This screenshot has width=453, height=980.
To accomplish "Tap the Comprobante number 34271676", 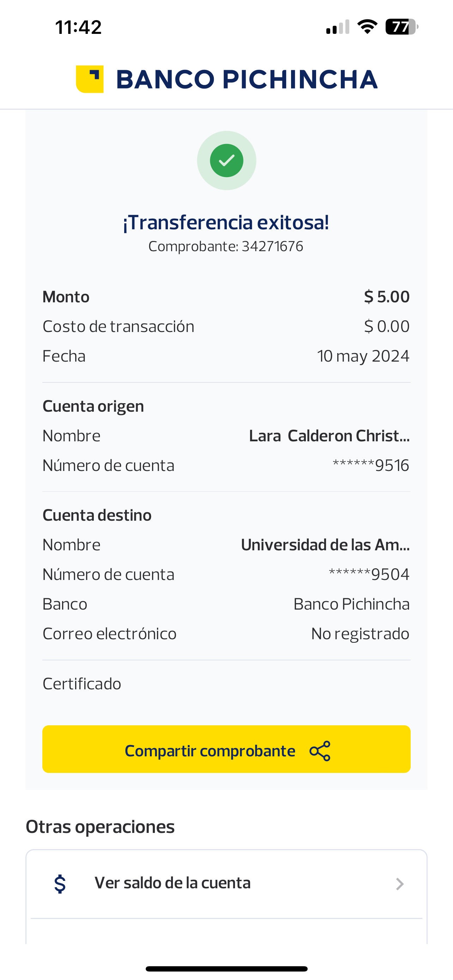I will click(x=272, y=247).
